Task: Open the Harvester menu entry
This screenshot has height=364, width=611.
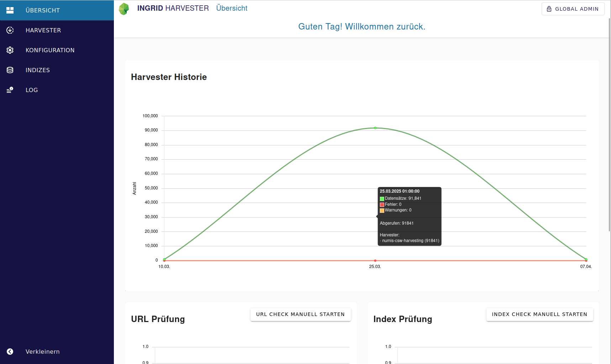Action: [43, 30]
